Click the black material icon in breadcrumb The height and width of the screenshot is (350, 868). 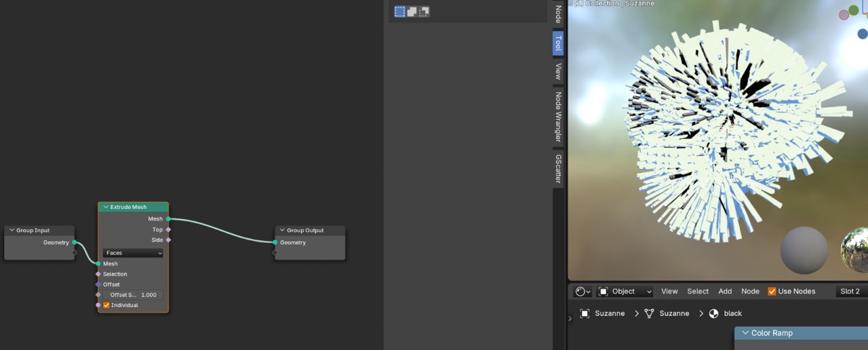coord(713,313)
